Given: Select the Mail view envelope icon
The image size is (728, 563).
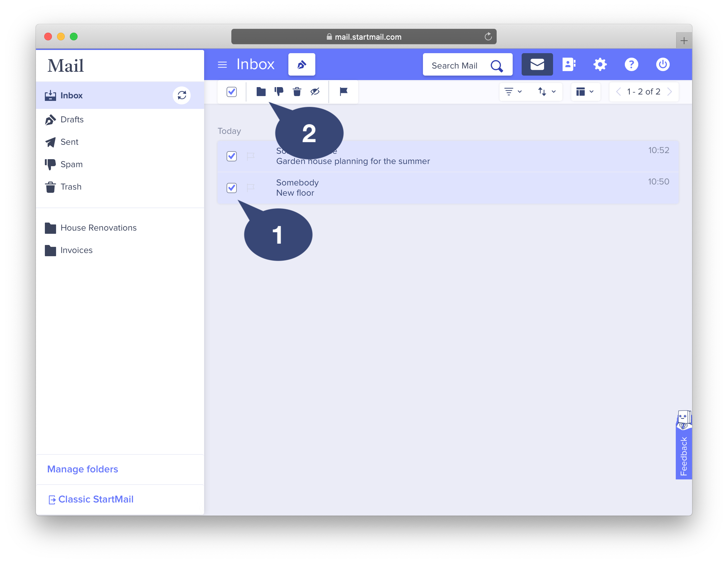Looking at the screenshot, I should click(537, 64).
